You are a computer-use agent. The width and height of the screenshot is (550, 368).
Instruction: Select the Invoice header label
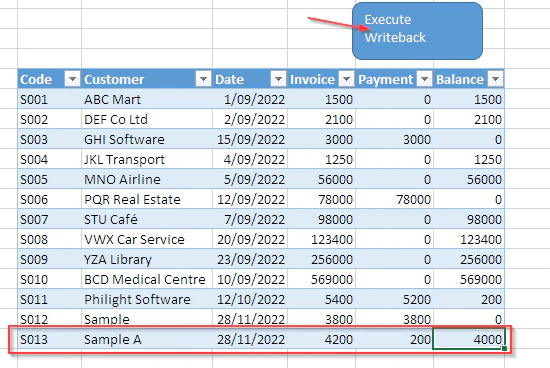click(x=312, y=80)
